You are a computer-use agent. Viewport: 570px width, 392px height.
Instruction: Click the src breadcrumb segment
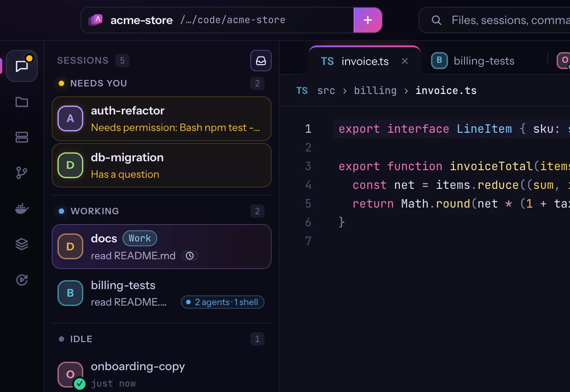[326, 90]
